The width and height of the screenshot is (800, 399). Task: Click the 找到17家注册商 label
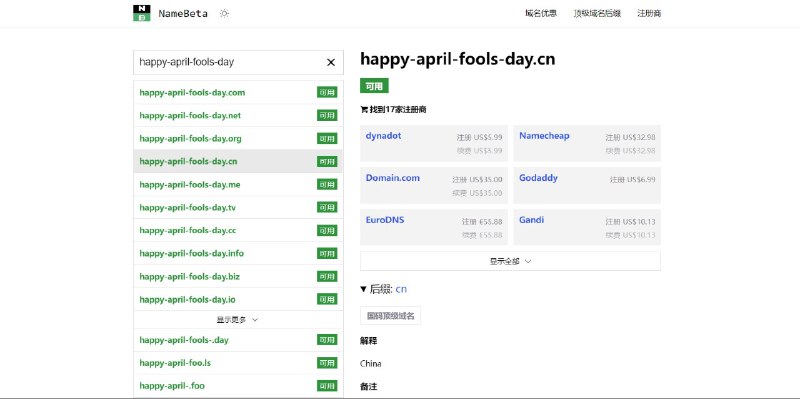click(398, 109)
